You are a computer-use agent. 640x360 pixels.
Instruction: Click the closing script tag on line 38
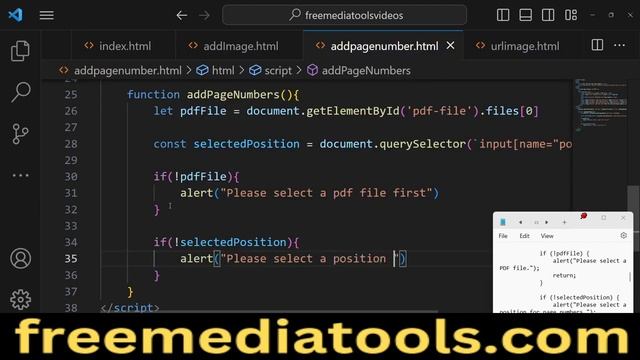(x=130, y=307)
